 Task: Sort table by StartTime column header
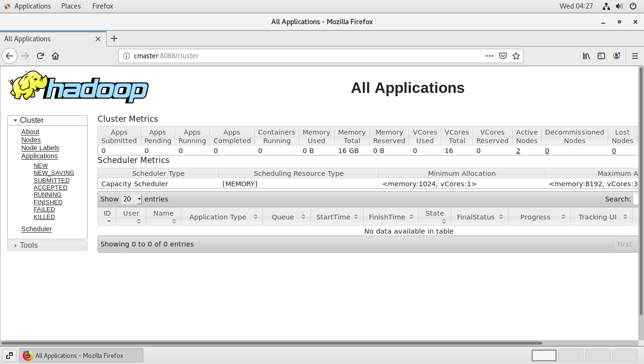(333, 217)
